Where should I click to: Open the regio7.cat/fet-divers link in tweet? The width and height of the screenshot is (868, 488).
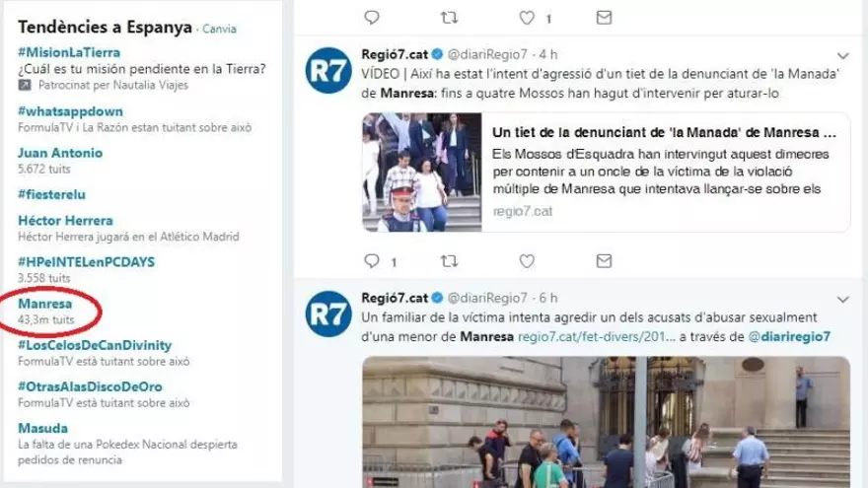pyautogui.click(x=597, y=336)
